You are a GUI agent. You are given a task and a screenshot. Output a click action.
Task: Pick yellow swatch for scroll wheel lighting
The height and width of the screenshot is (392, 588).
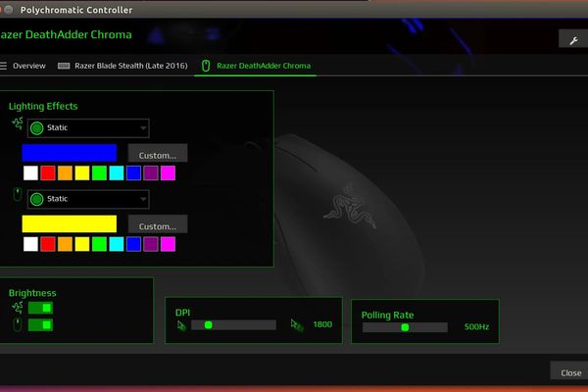click(x=82, y=244)
